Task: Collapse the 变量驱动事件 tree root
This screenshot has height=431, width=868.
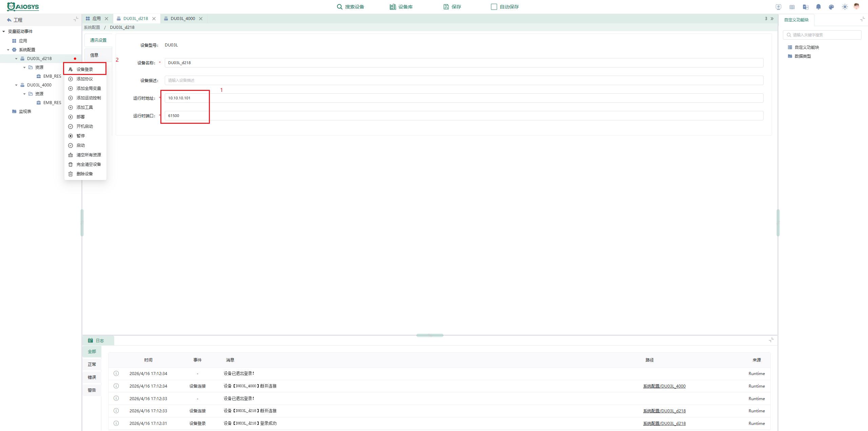Action: pyautogui.click(x=4, y=32)
